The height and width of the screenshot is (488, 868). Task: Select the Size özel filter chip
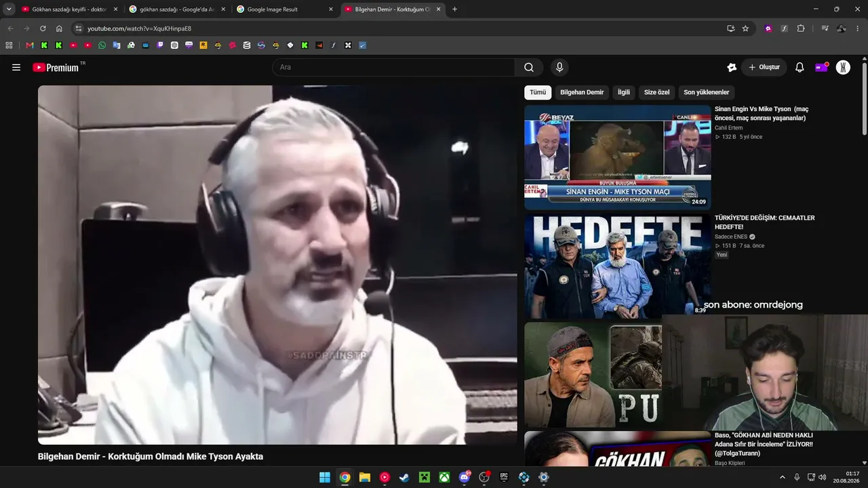[x=656, y=92]
